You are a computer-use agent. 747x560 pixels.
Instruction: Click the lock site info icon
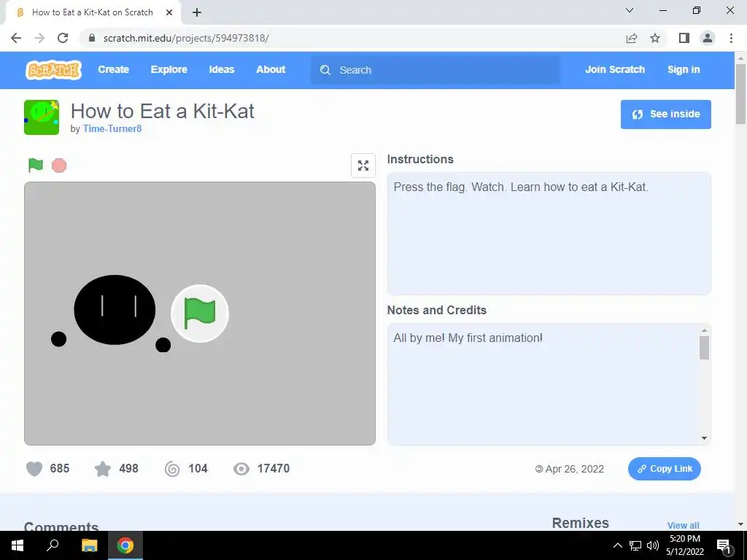pyautogui.click(x=92, y=38)
